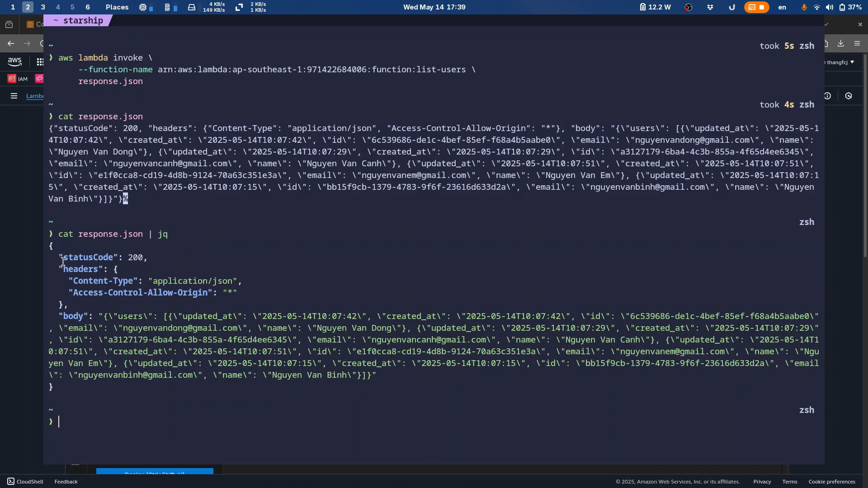Open the browser hamburger menu

[x=857, y=44]
